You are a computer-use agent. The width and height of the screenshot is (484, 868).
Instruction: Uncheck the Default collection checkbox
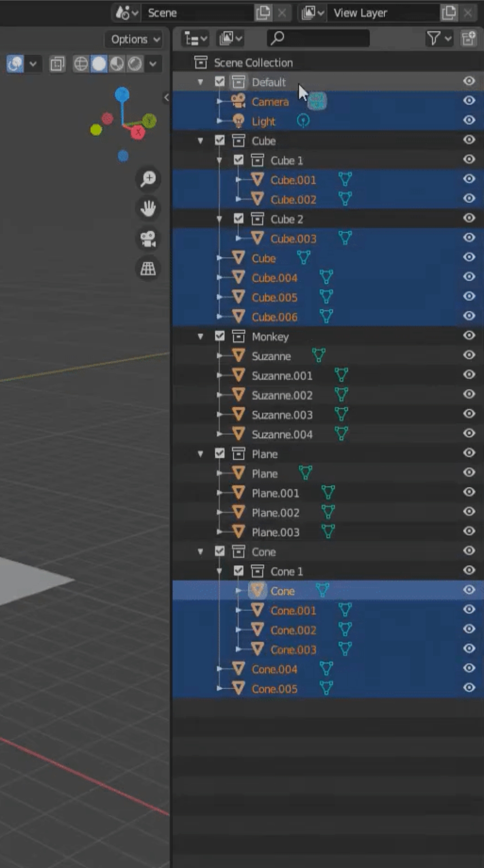[219, 81]
